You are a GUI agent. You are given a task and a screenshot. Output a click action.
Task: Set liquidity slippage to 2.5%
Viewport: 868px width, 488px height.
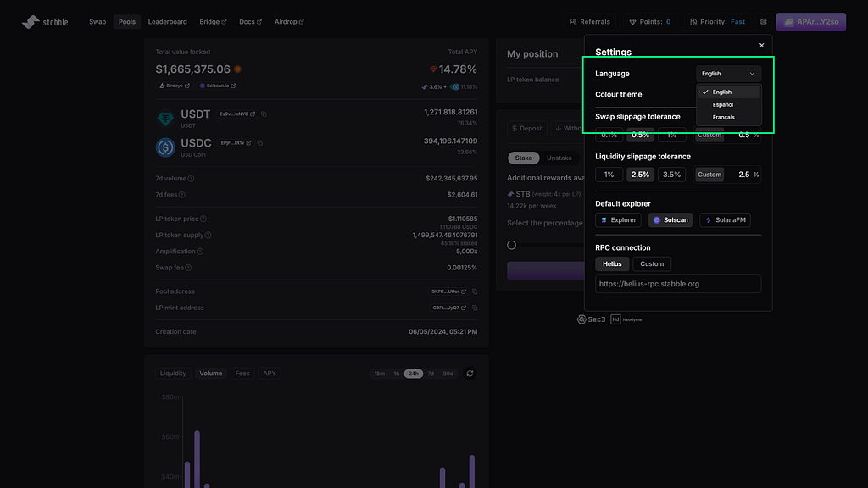pos(640,175)
